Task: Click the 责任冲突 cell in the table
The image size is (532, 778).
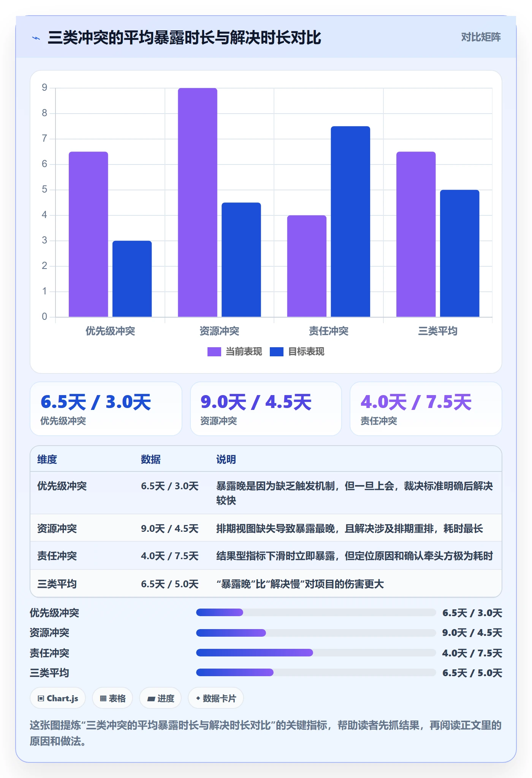Action: [x=57, y=556]
